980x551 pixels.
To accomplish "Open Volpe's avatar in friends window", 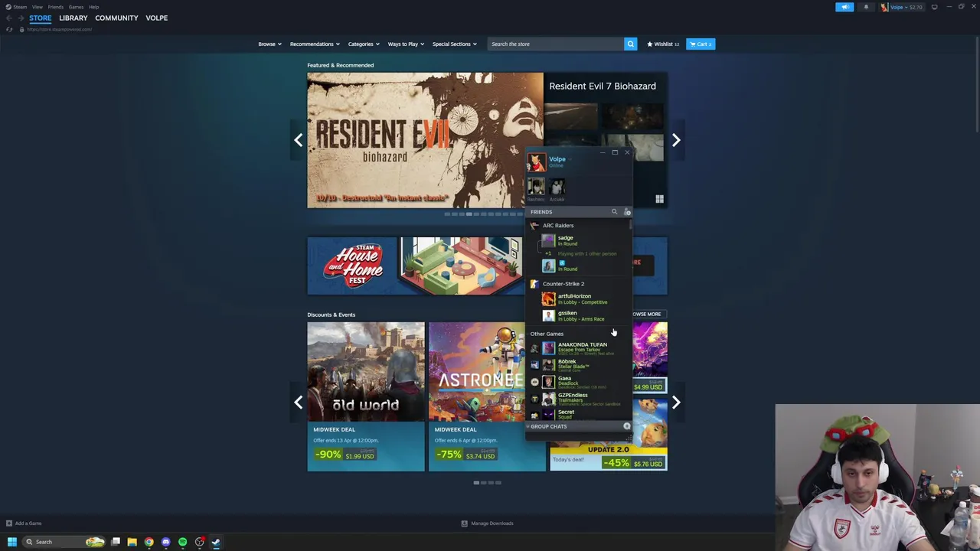I will coord(536,161).
